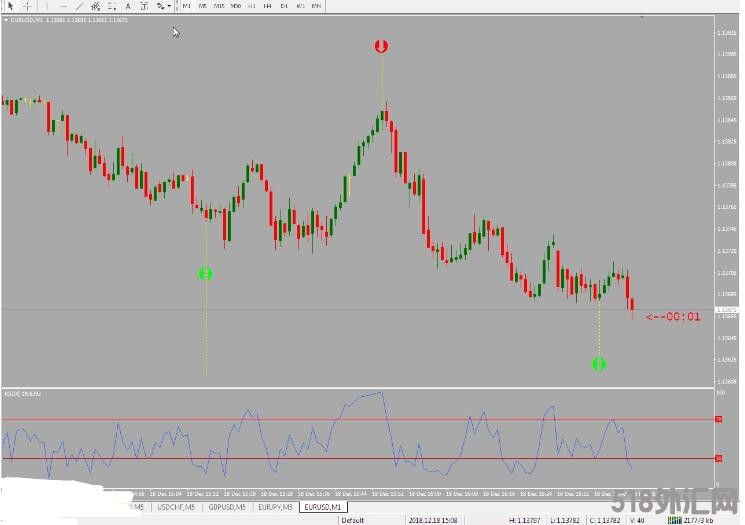
Task: Choose the Horizontal Line drawing tool
Action: pyautogui.click(x=63, y=6)
